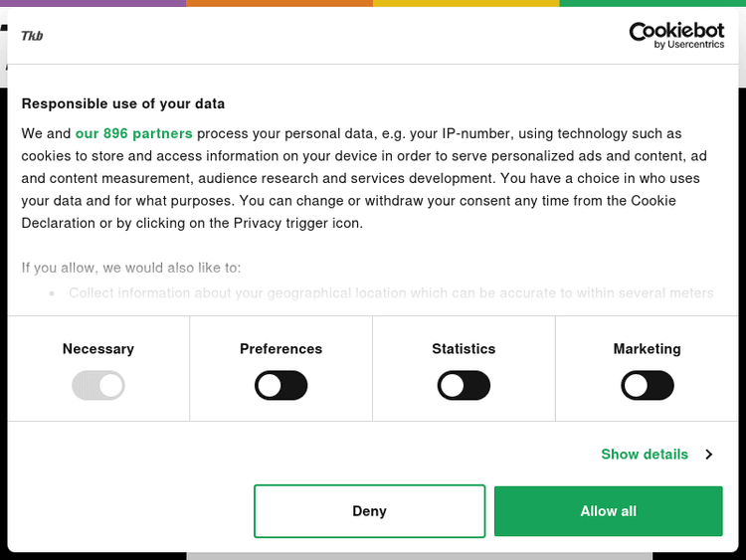Image resolution: width=746 pixels, height=560 pixels.
Task: Expand the Show details link text
Action: point(645,455)
